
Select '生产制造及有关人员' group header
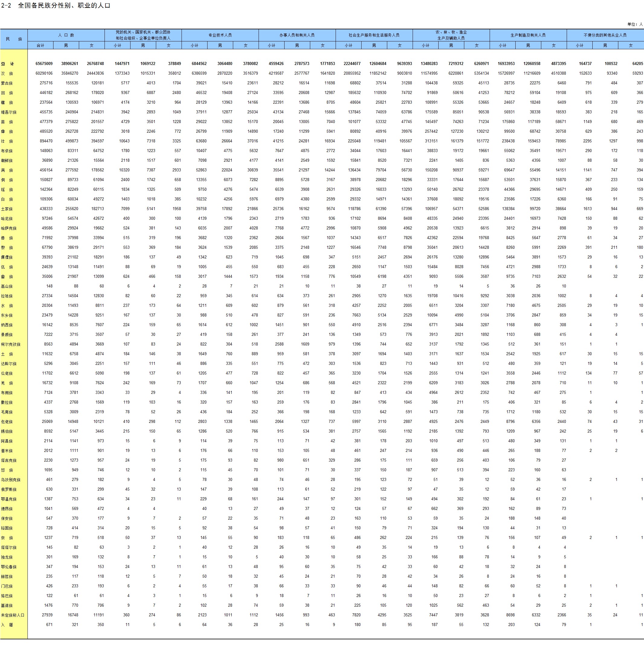[x=528, y=35]
